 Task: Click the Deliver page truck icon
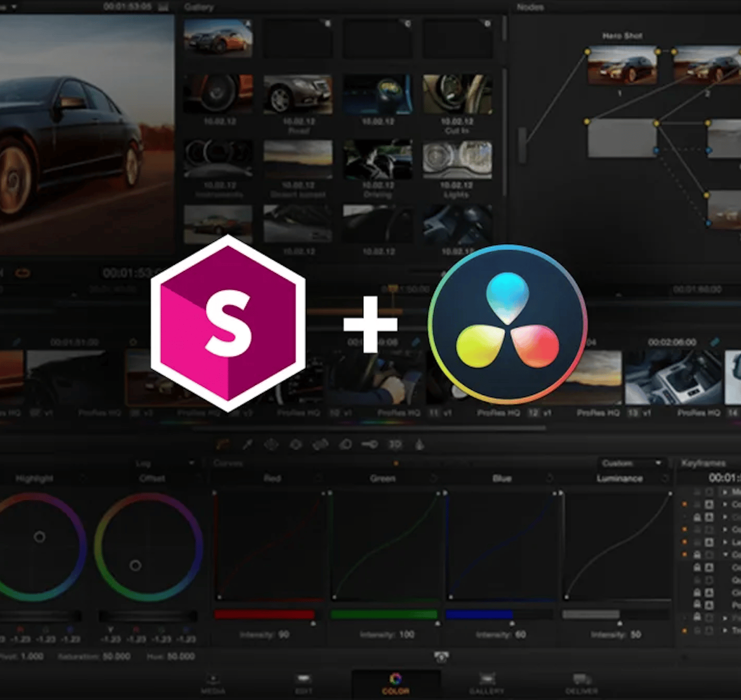tap(582, 678)
